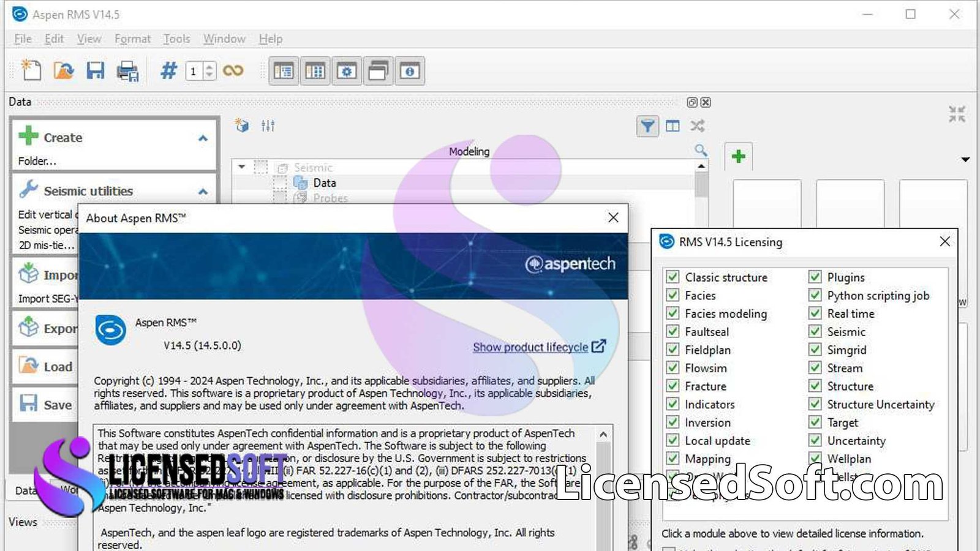Float the Data panel with the undock icon
980x551 pixels.
[692, 102]
